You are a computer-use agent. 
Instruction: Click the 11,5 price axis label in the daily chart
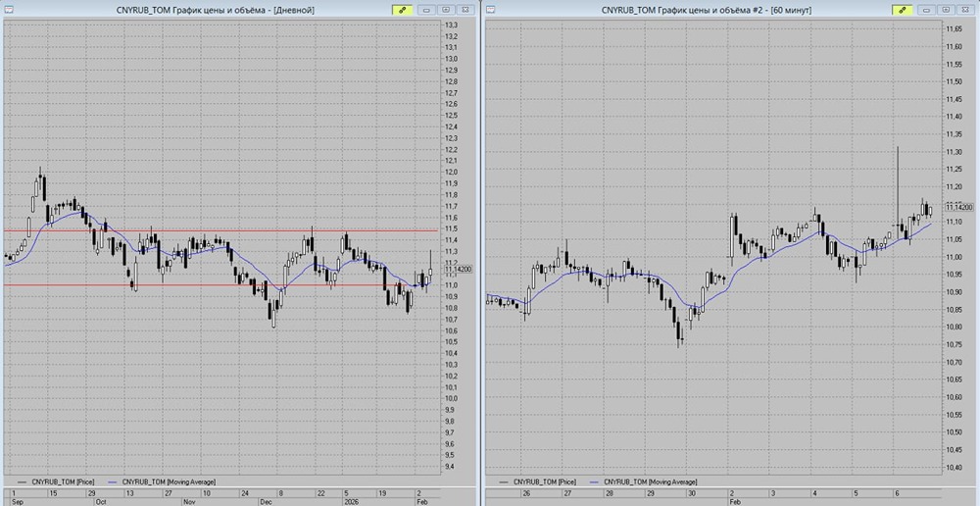point(451,228)
